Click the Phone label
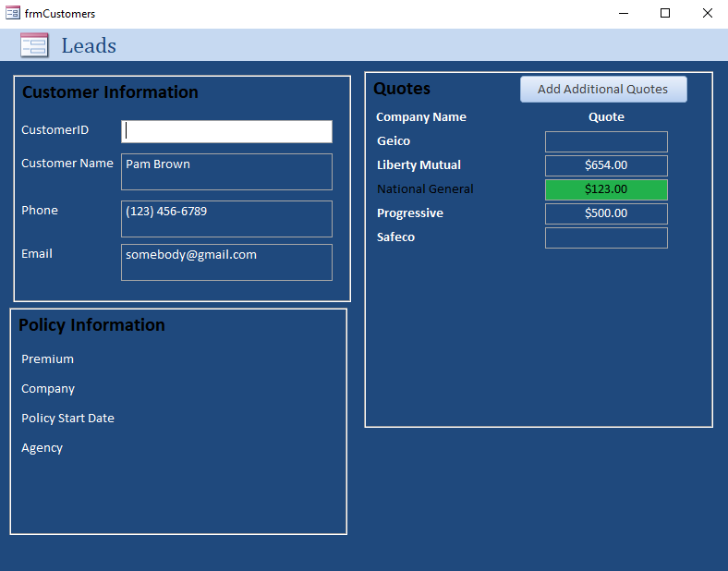 coord(40,211)
